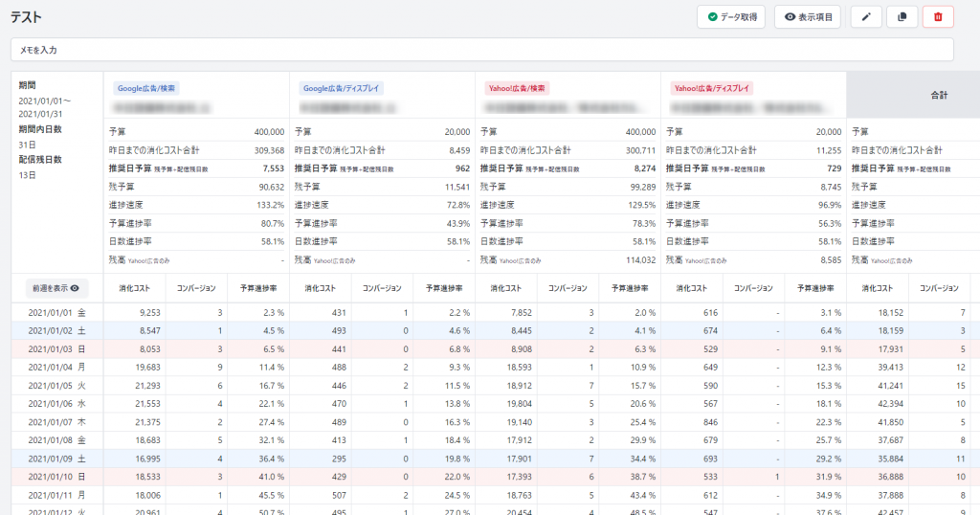The height and width of the screenshot is (515, 980).
Task: Click the duplicate copy icon
Action: tap(902, 17)
